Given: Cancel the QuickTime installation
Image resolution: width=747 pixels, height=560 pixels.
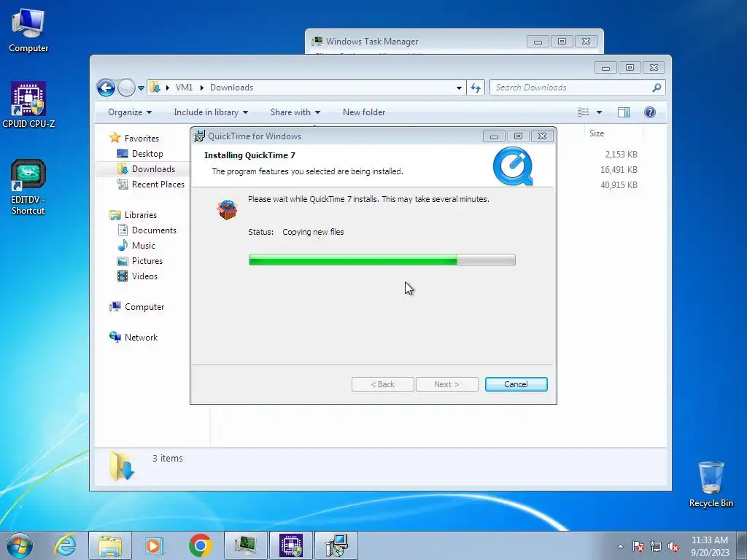Looking at the screenshot, I should 516,384.
